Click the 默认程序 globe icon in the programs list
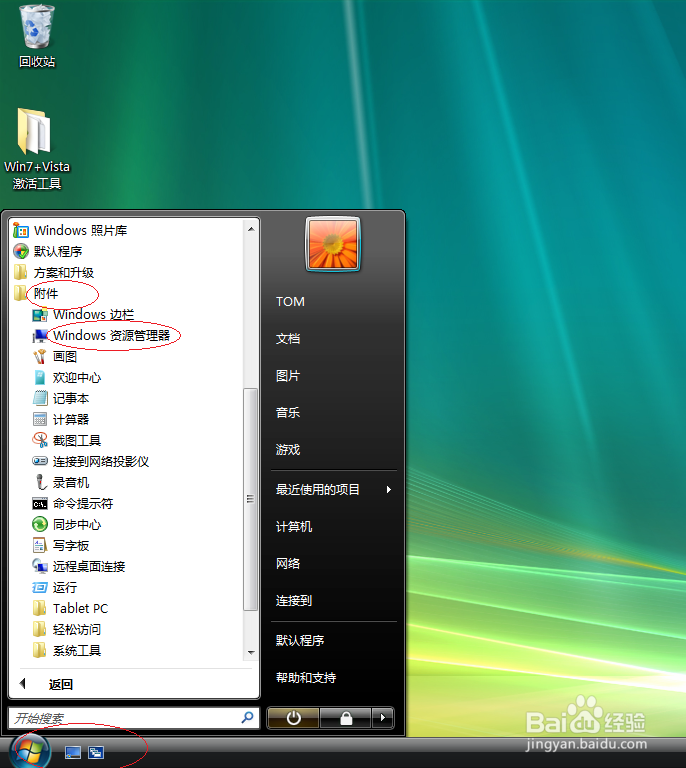This screenshot has width=686, height=768. pyautogui.click(x=21, y=251)
